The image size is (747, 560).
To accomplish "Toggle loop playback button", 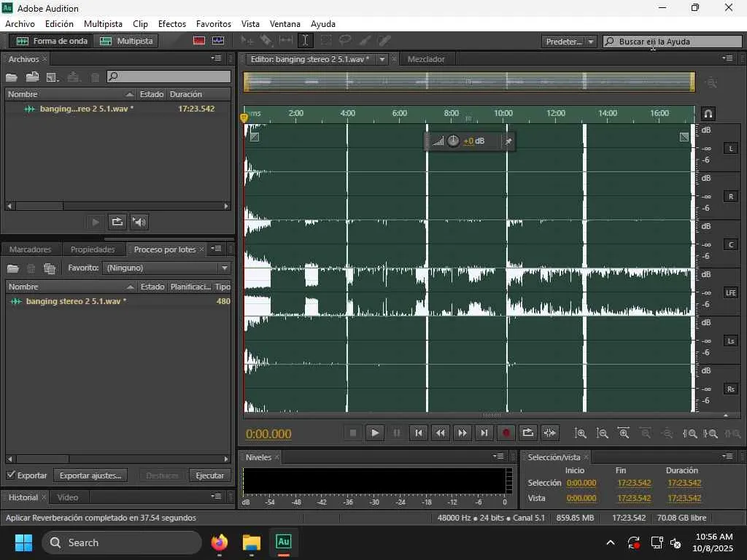I will point(527,433).
